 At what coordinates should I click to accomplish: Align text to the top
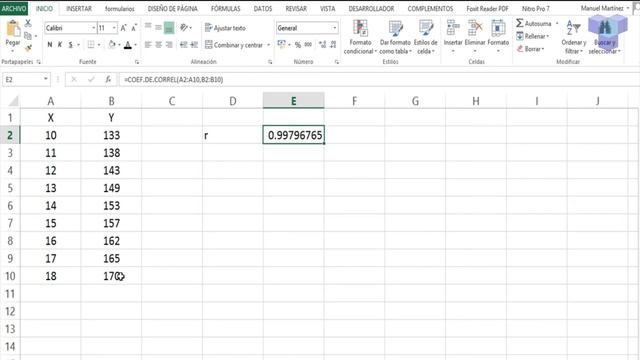pyautogui.click(x=148, y=27)
